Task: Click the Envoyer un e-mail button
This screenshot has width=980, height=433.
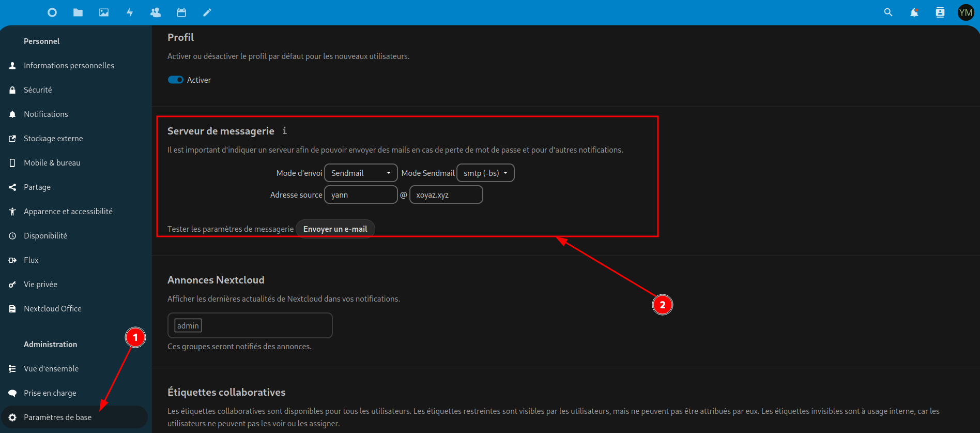Action: tap(335, 229)
